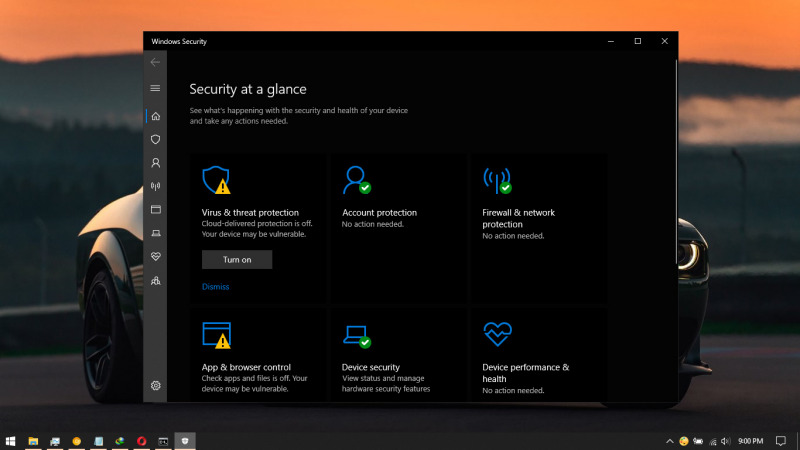Open the Device performance & health card
Viewport: 800px width, 450px height.
coord(538,355)
